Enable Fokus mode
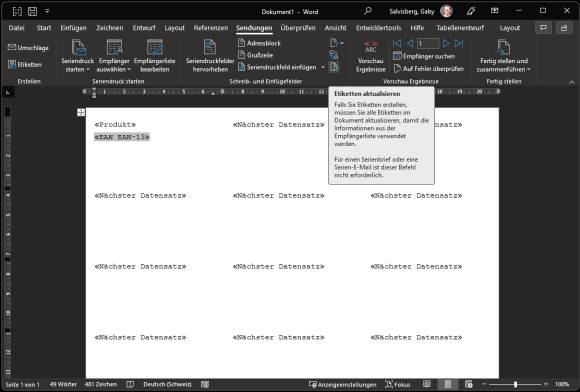The width and height of the screenshot is (580, 392). tap(398, 385)
